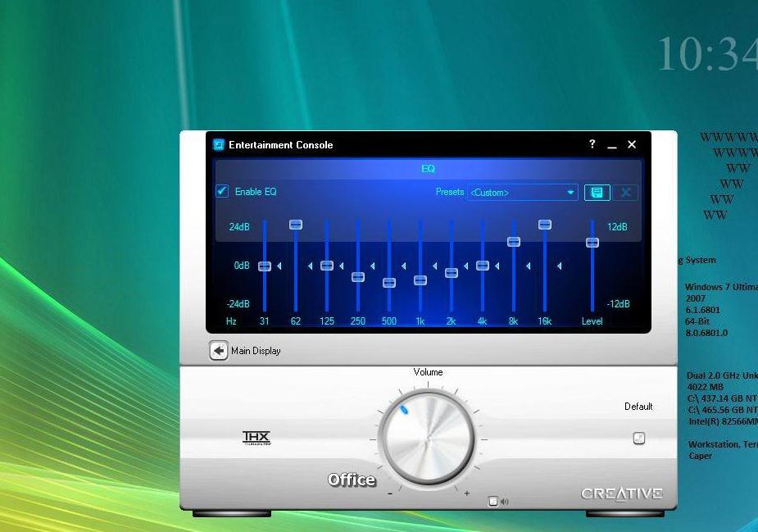758x532 pixels.
Task: Save the current EQ preset
Action: tap(597, 193)
